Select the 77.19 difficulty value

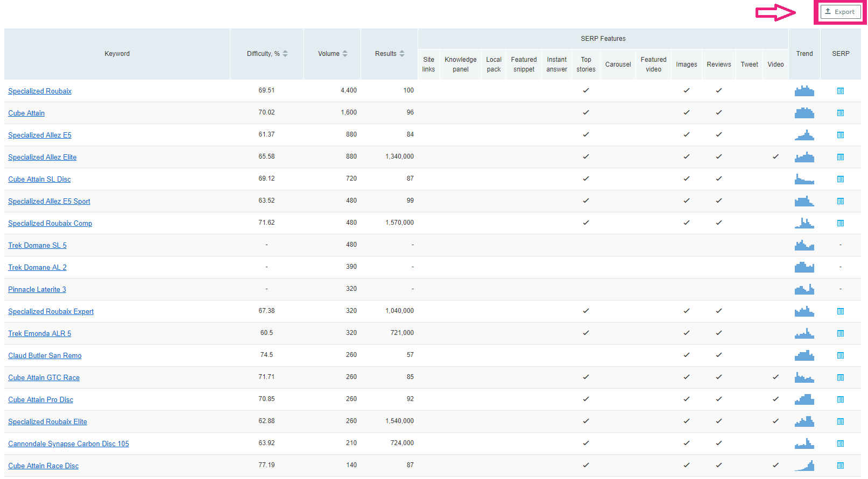[266, 465]
